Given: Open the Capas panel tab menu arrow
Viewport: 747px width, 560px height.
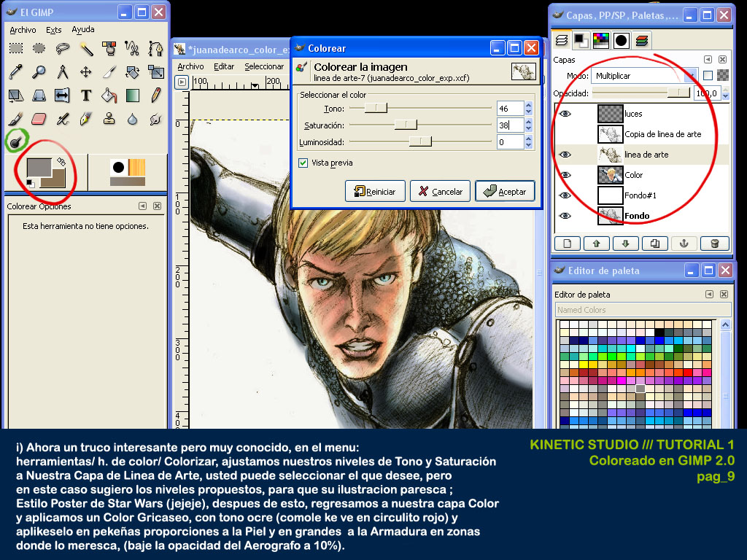Looking at the screenshot, I should 708,60.
